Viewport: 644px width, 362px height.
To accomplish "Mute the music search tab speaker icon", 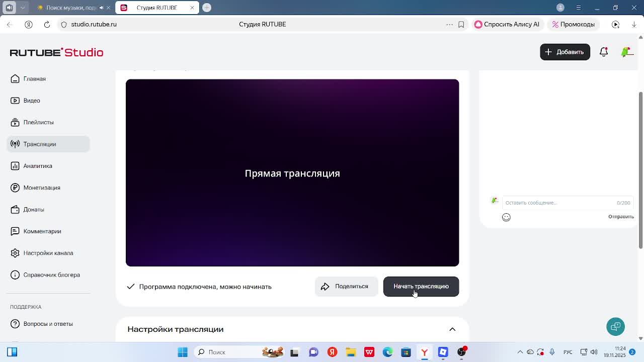I will (x=101, y=8).
